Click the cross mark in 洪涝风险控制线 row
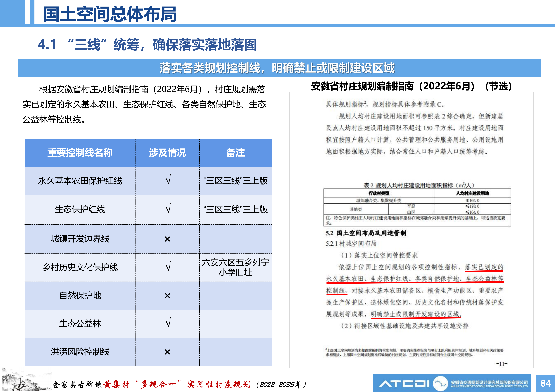The image size is (555, 392). point(167,352)
